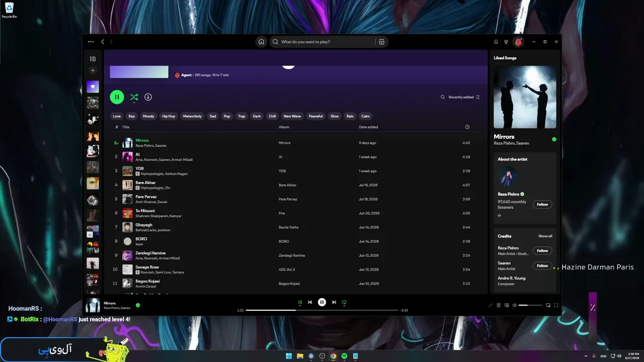Screen dimensions: 644x362
Task: Follow Reza Pishro in About the artist
Action: 542,204
